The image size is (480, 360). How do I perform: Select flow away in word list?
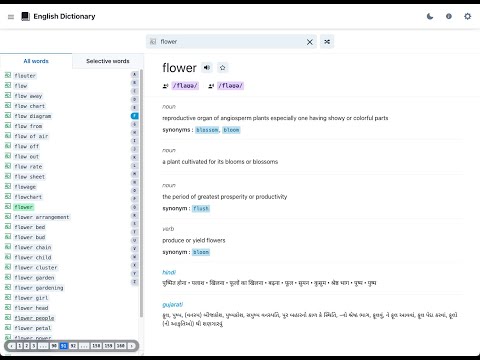(x=28, y=96)
